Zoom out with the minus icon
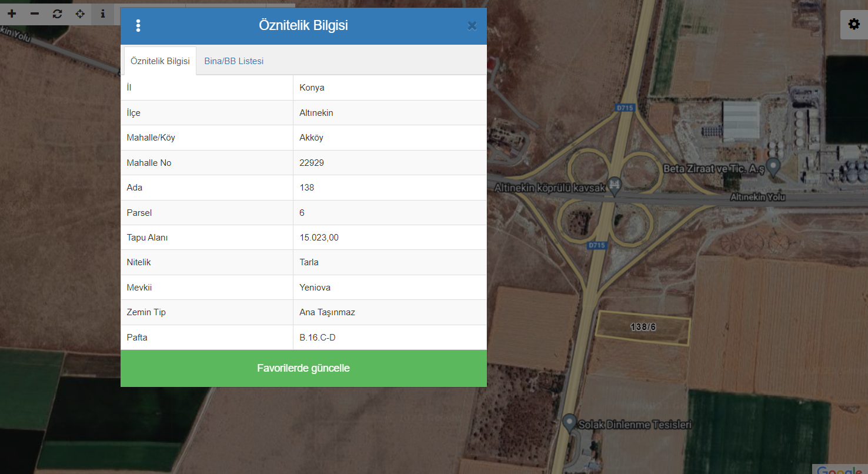The image size is (868, 474). pos(35,14)
